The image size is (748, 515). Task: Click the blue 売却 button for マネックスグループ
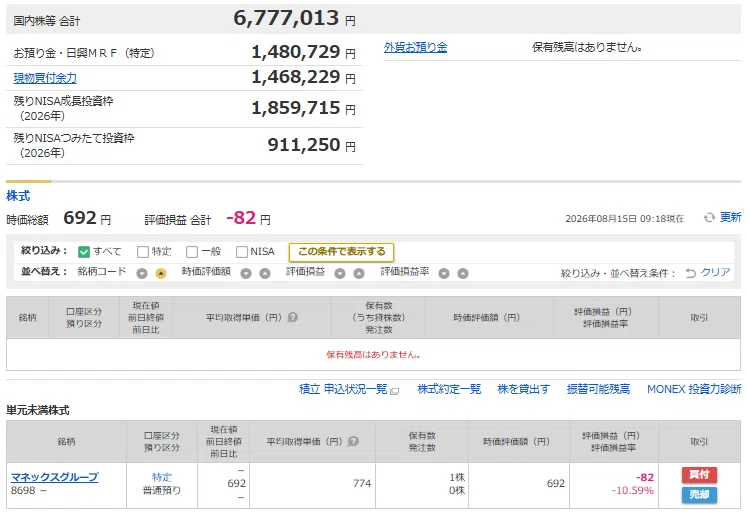(699, 494)
